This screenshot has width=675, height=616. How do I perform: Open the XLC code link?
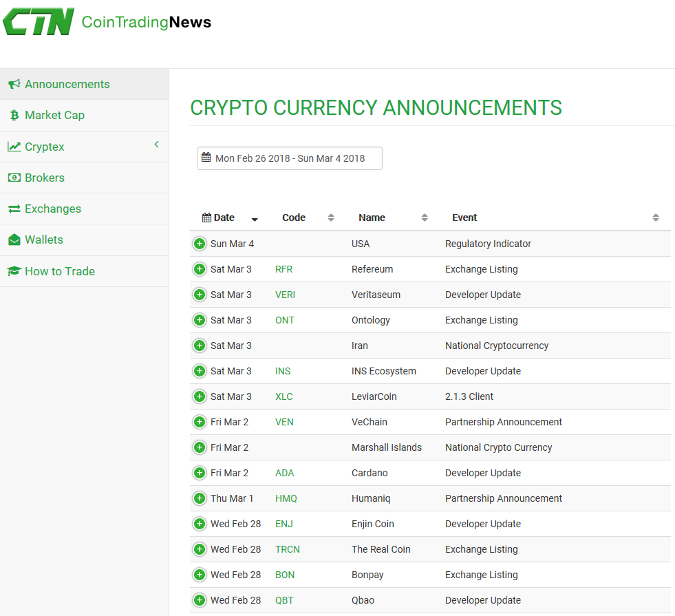[x=283, y=396]
